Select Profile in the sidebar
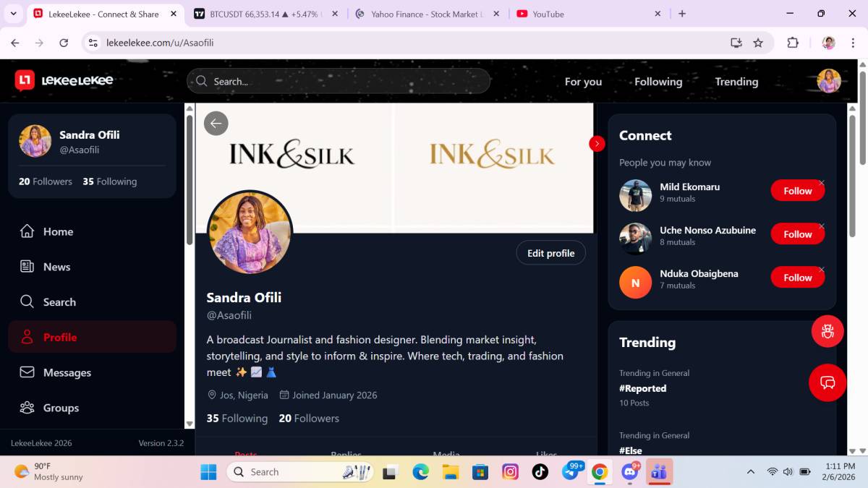 tap(92, 337)
